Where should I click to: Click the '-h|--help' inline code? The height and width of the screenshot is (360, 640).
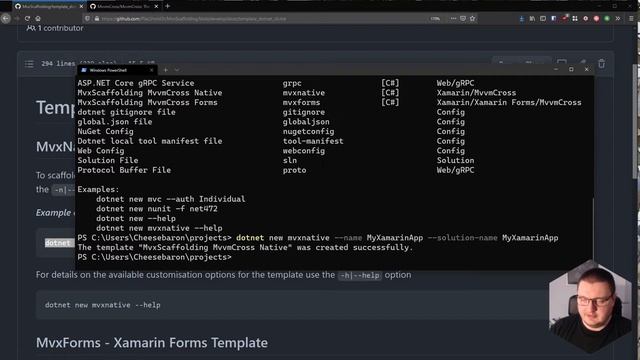(360, 276)
